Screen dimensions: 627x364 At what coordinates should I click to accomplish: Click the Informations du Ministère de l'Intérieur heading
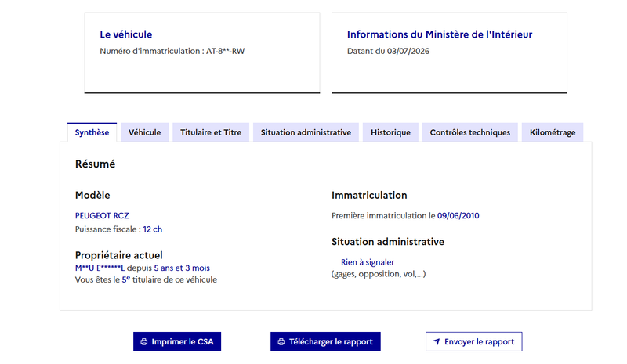coord(440,34)
